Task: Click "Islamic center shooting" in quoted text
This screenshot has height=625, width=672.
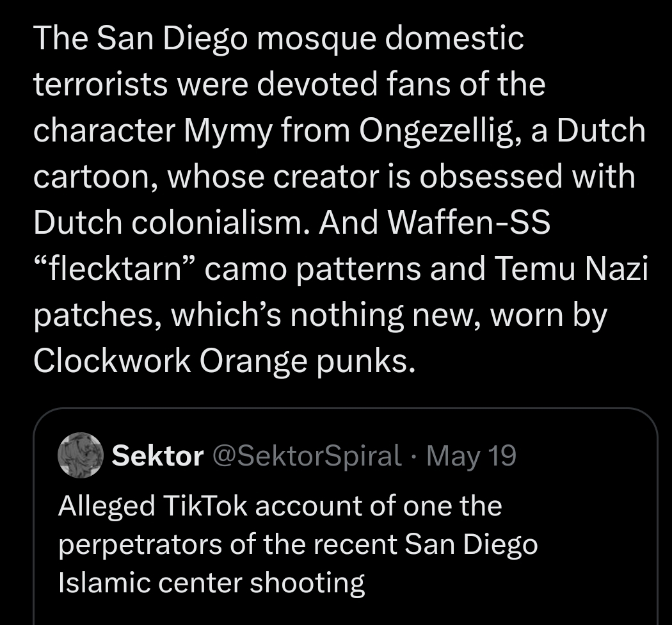Action: click(211, 583)
